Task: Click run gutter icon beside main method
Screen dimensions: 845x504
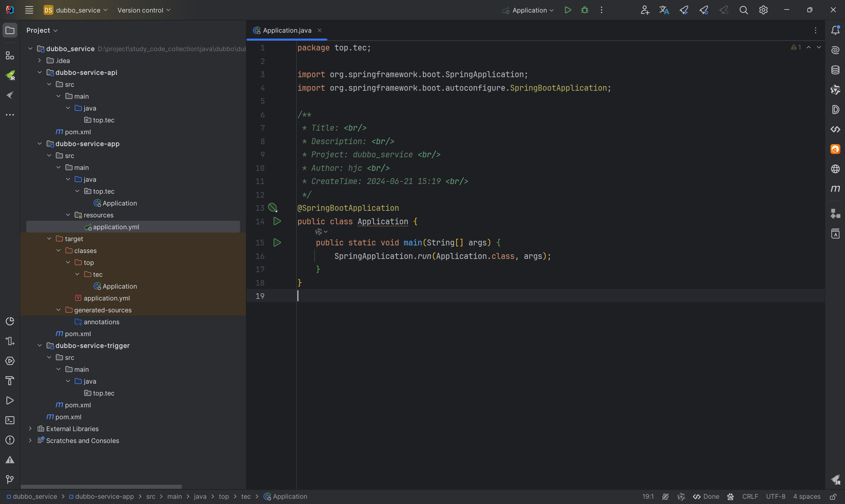Action: pos(277,242)
